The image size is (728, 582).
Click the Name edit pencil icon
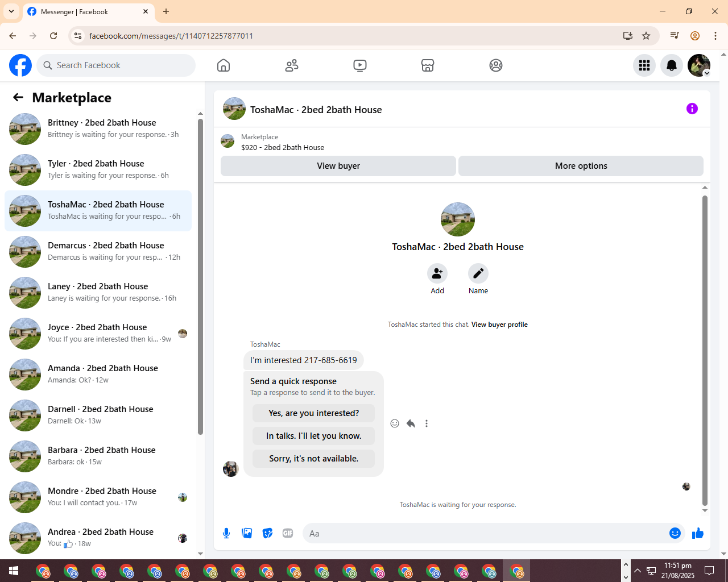tap(478, 273)
